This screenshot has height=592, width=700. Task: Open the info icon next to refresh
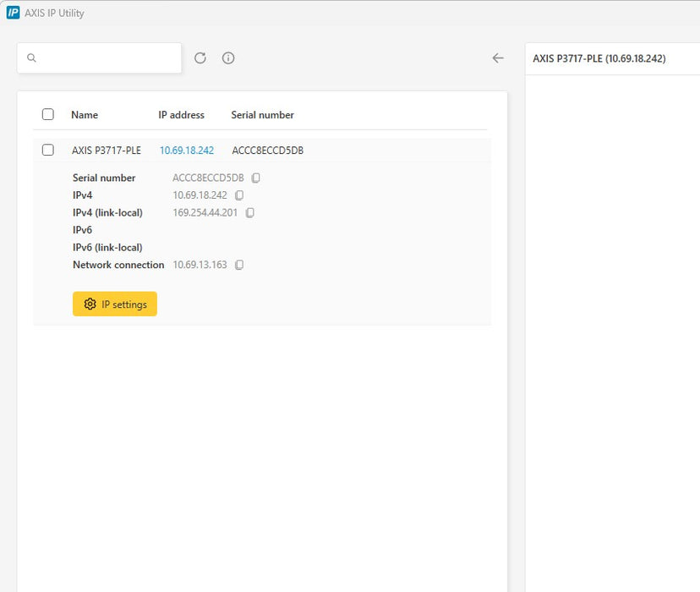(x=228, y=58)
